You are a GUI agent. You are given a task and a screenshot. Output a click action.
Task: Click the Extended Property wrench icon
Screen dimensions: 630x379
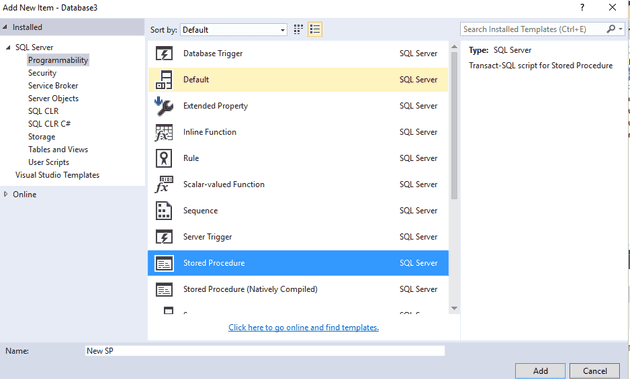click(x=164, y=106)
